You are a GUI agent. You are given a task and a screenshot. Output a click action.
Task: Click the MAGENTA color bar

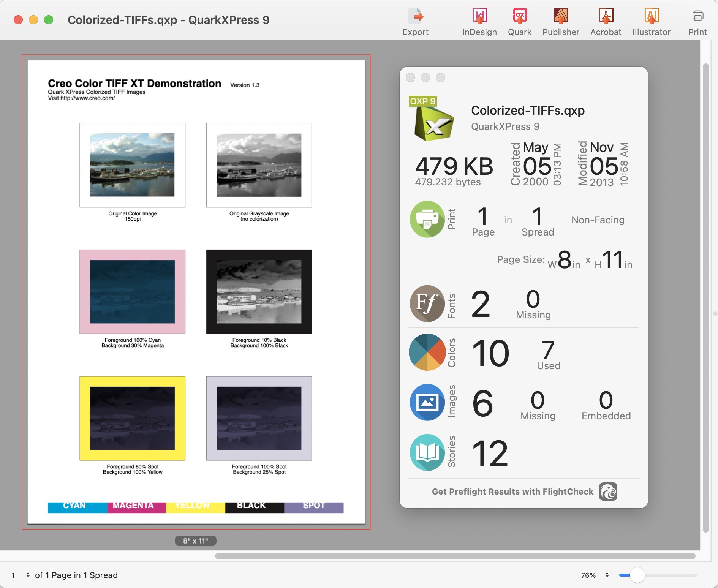pos(136,507)
